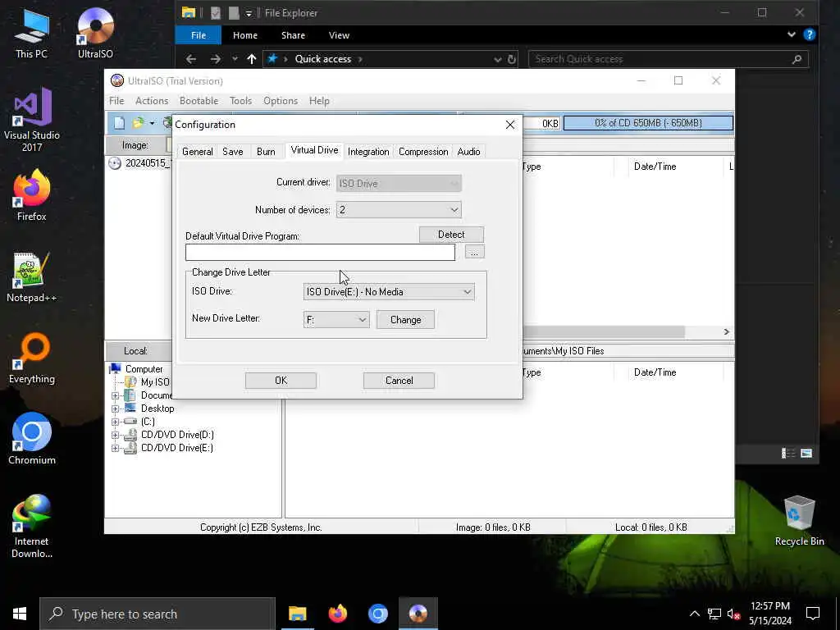
Task: Click the Firefox taskbar icon
Action: tap(337, 614)
